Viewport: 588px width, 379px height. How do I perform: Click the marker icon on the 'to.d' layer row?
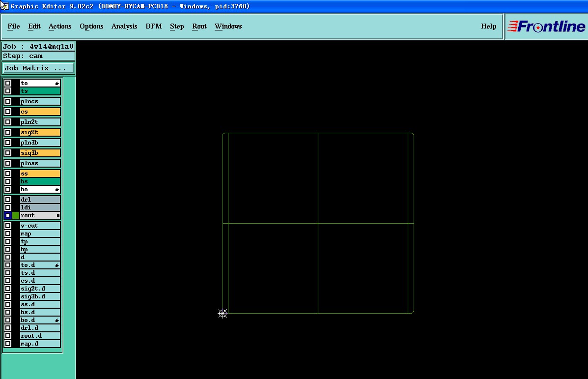[57, 265]
